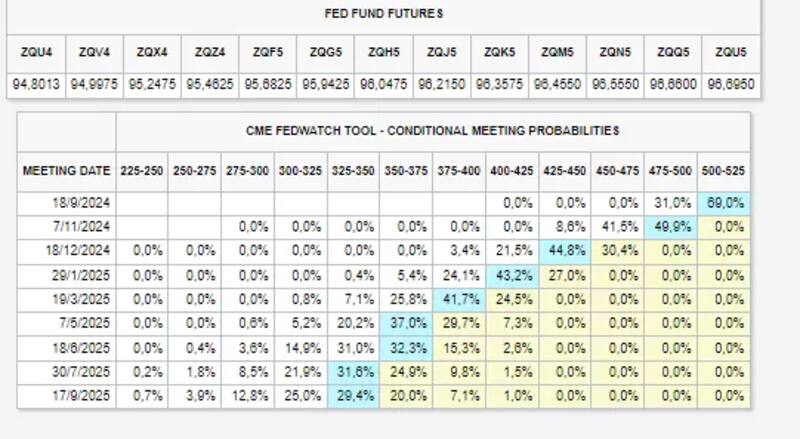This screenshot has height=439, width=800.
Task: Select the 94,8013 futures price cell
Action: (35, 86)
